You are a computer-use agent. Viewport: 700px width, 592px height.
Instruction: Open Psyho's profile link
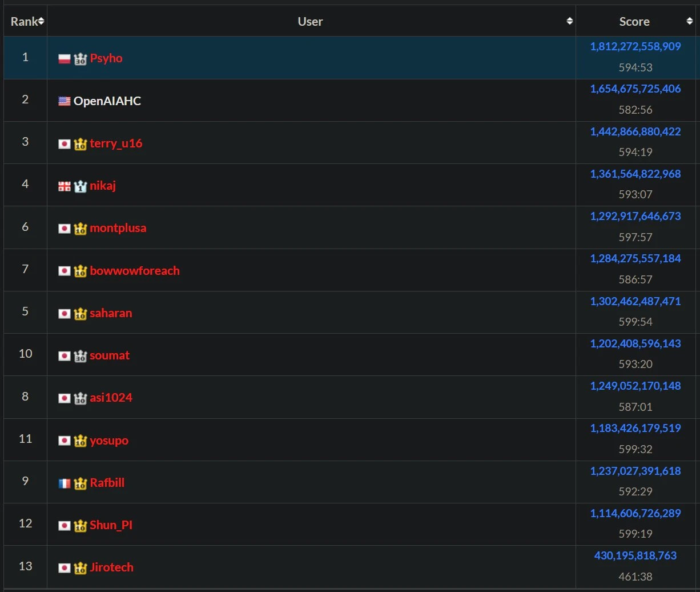106,58
